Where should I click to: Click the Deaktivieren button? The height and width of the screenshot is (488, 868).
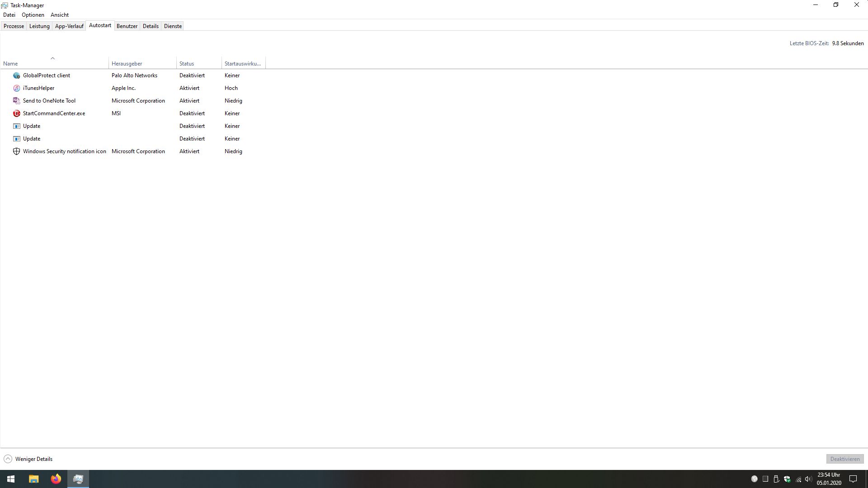click(844, 459)
